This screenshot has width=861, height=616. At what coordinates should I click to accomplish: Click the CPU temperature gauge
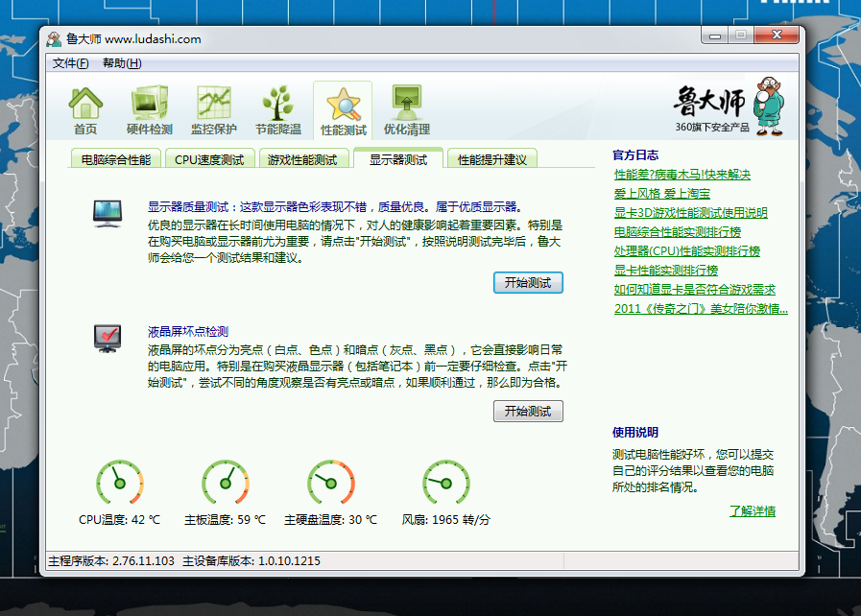[x=120, y=483]
